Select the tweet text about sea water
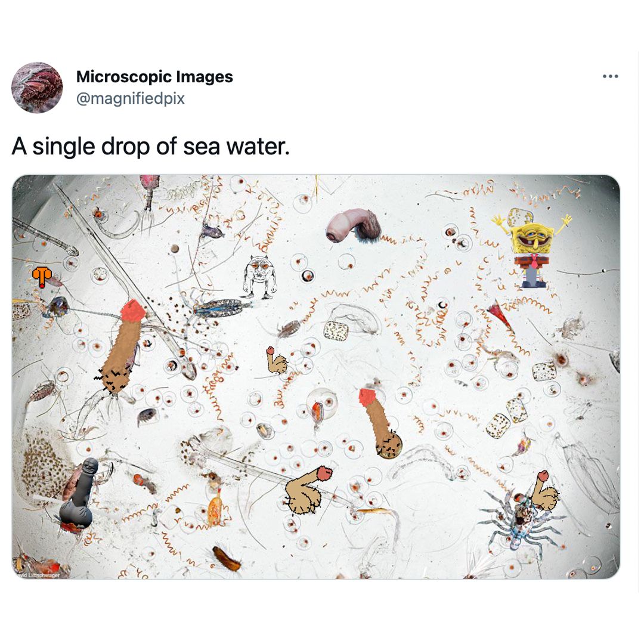644x644 pixels. click(150, 146)
